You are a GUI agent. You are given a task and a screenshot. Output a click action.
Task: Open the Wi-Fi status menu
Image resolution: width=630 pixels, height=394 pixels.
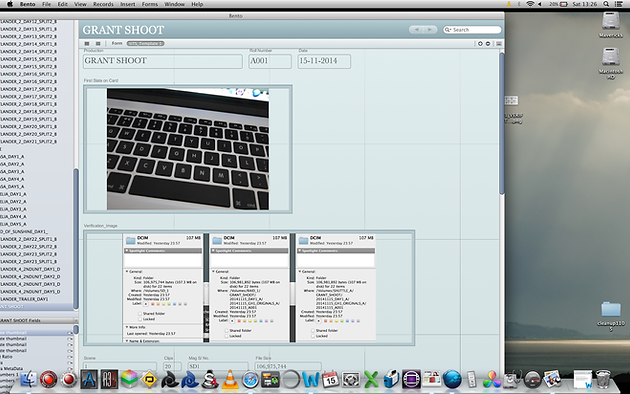[x=530, y=4]
